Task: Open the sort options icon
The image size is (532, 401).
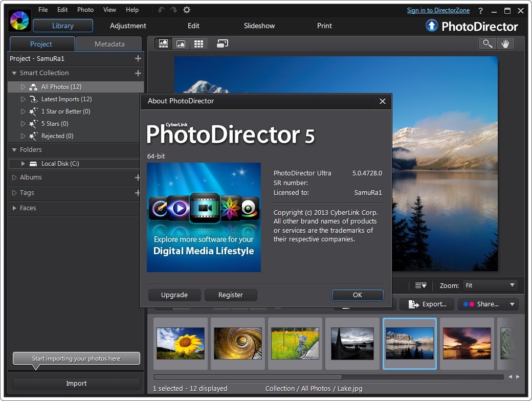Action: 420,285
